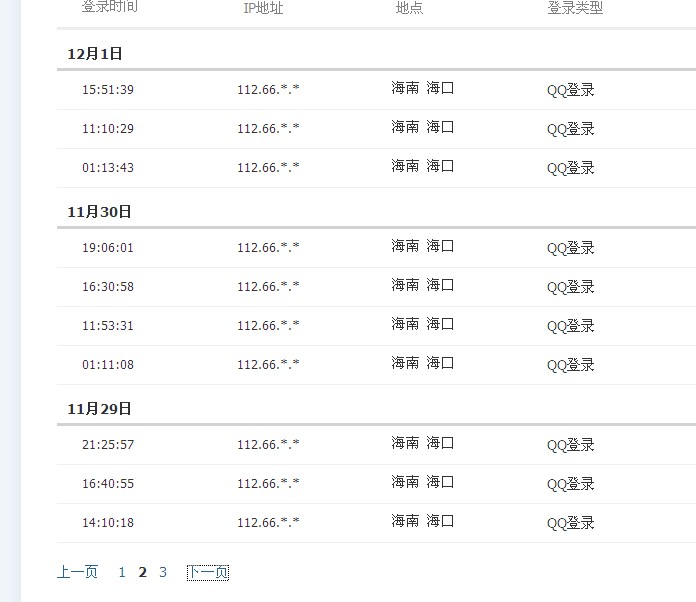Click the 11月30日 date group header

99,212
